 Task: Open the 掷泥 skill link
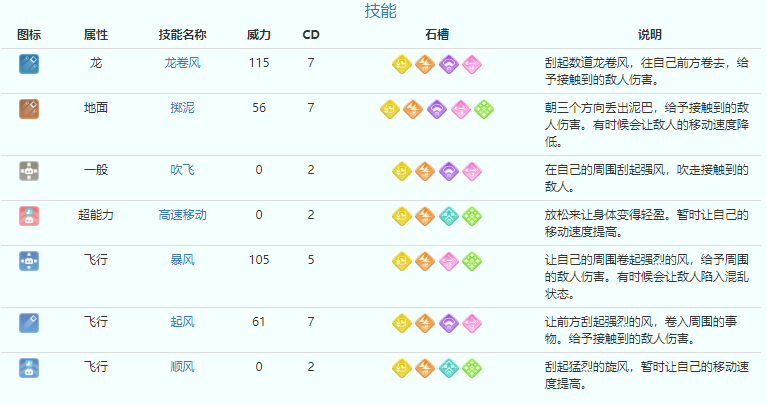[182, 108]
